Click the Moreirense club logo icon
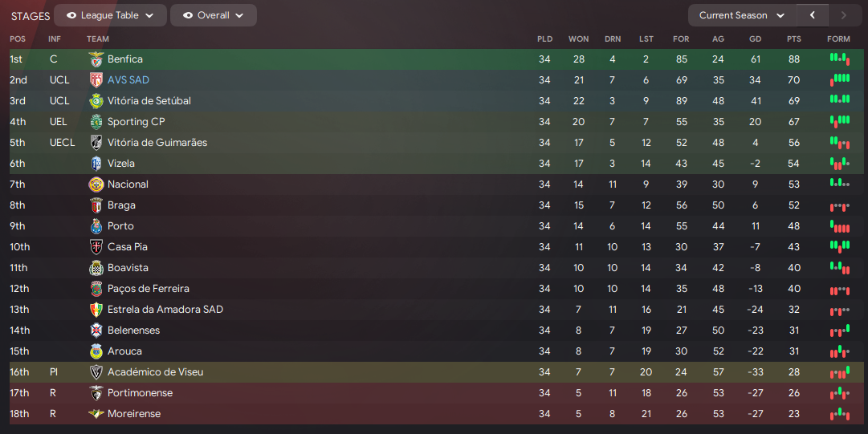Viewport: 868px width, 434px height. pyautogui.click(x=96, y=414)
